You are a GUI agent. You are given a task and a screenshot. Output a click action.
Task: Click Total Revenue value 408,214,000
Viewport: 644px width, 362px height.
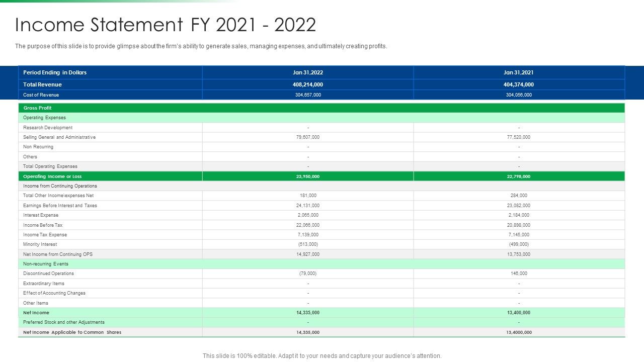click(x=308, y=84)
